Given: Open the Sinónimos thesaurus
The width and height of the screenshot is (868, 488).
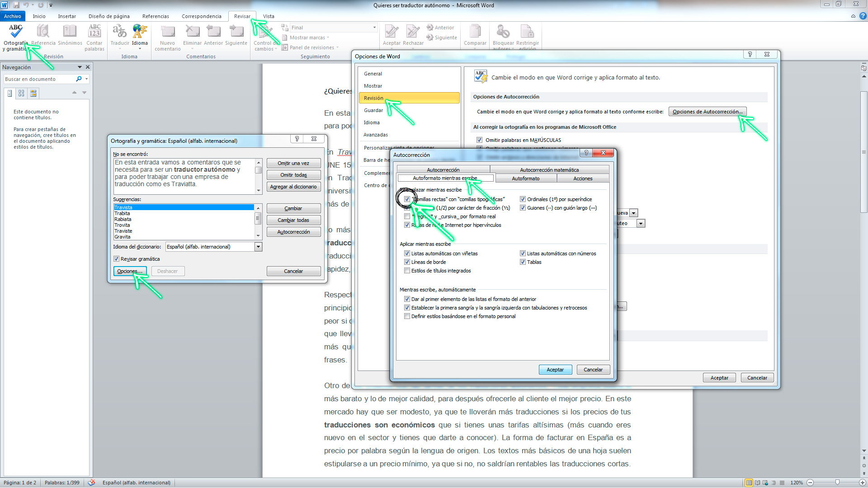Looking at the screenshot, I should pos(70,35).
